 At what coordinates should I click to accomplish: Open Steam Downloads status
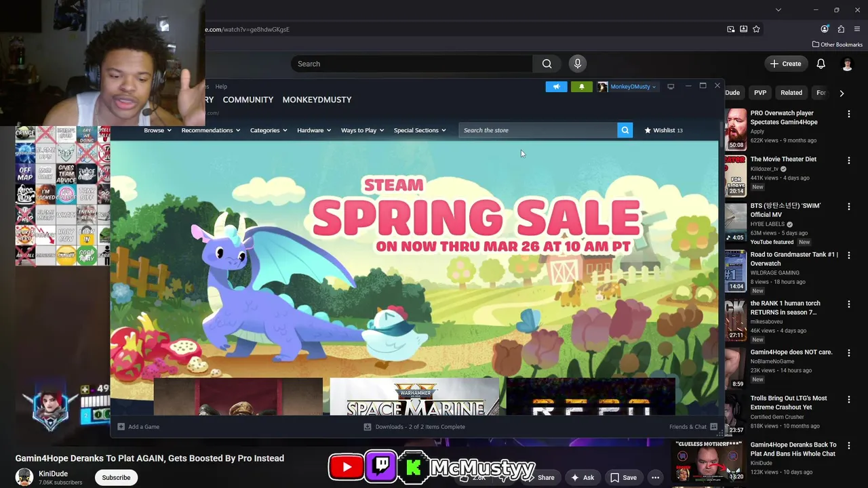(x=414, y=427)
